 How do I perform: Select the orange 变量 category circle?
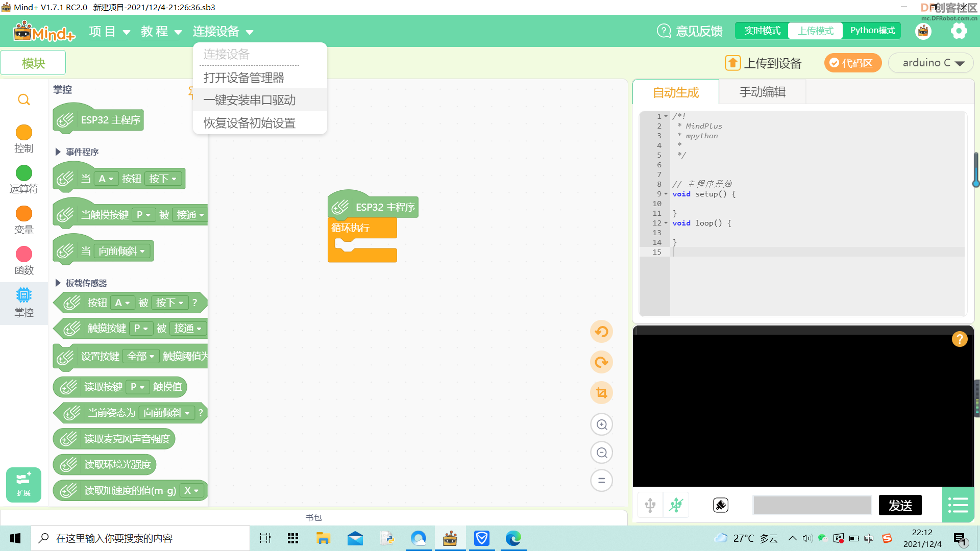tap(23, 214)
